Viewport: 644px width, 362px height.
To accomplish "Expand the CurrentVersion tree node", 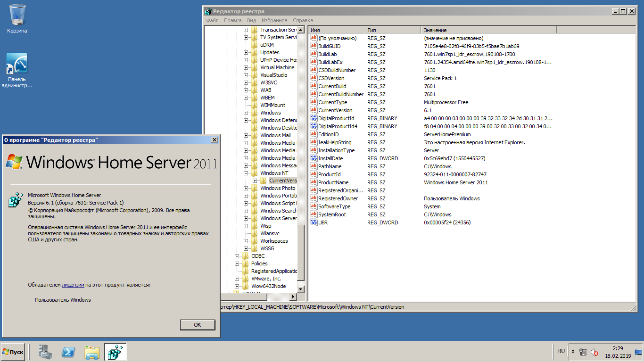I will tap(255, 181).
